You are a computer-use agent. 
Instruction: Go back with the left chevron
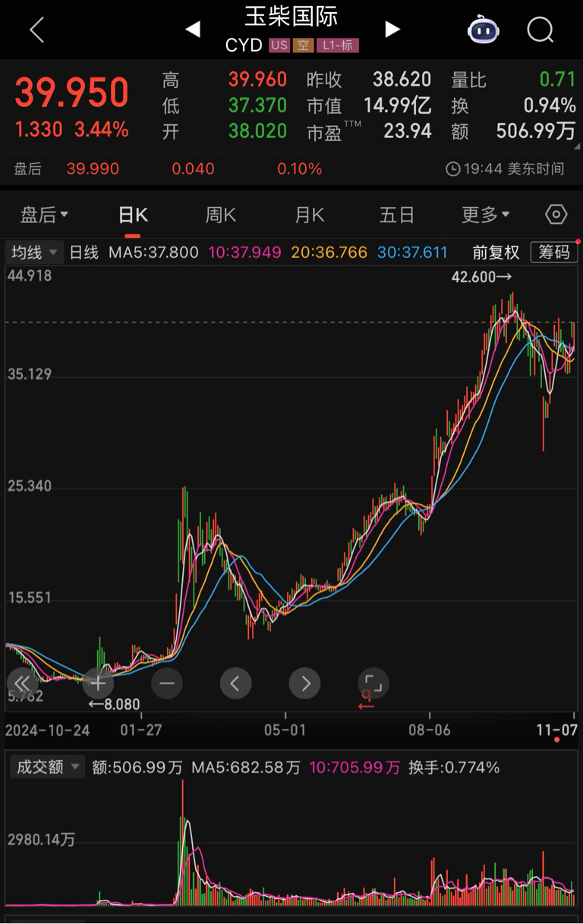point(36,30)
